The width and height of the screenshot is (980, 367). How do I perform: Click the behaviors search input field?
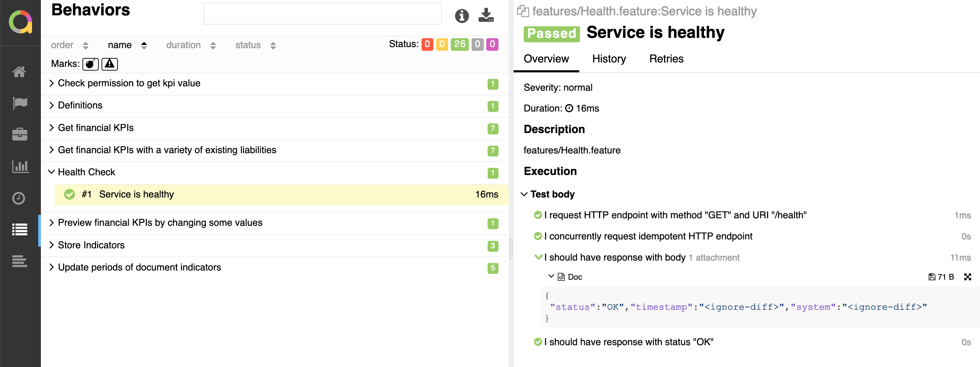coord(322,14)
